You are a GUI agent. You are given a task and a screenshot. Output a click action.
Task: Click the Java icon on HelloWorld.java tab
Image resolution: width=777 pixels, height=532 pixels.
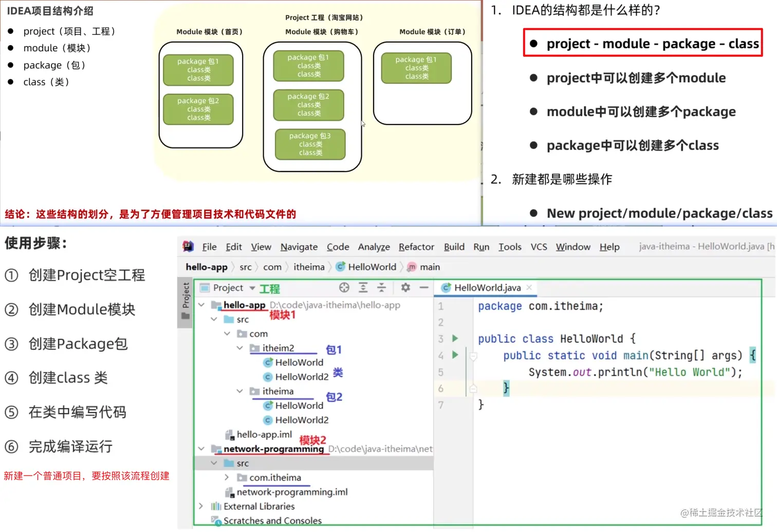coord(446,288)
